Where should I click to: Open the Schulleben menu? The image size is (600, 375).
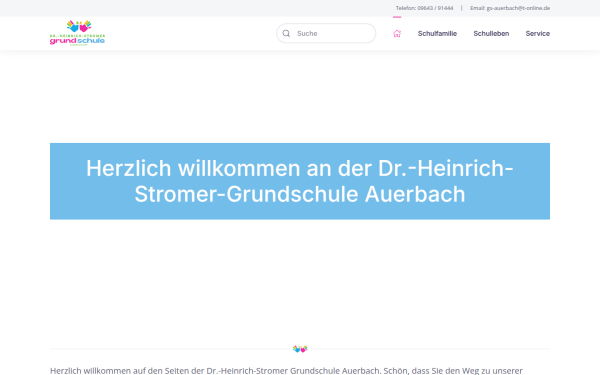[x=491, y=34]
